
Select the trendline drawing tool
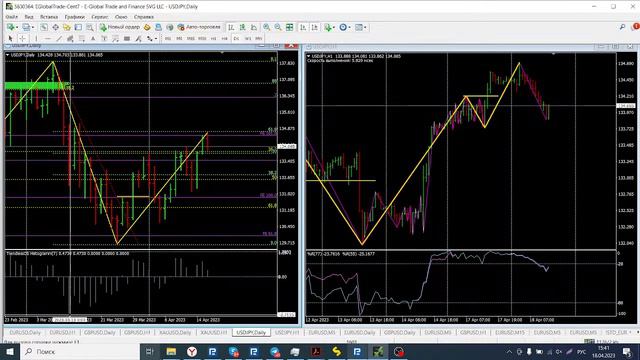click(59, 38)
